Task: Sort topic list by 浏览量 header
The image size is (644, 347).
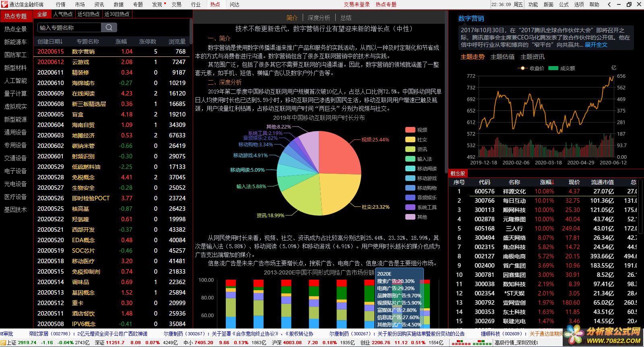Action: [x=177, y=41]
